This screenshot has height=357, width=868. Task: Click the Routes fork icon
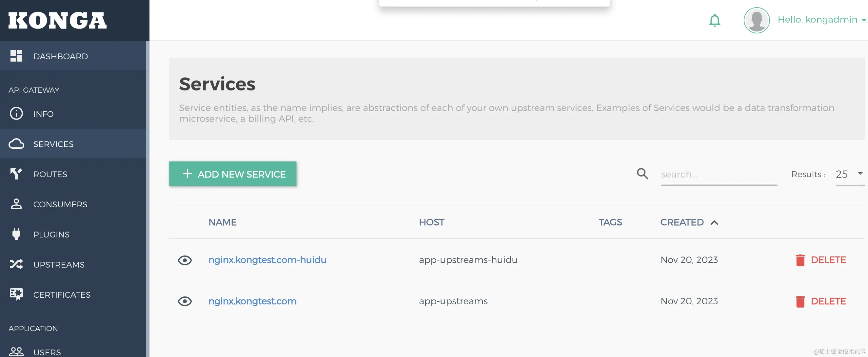[16, 174]
